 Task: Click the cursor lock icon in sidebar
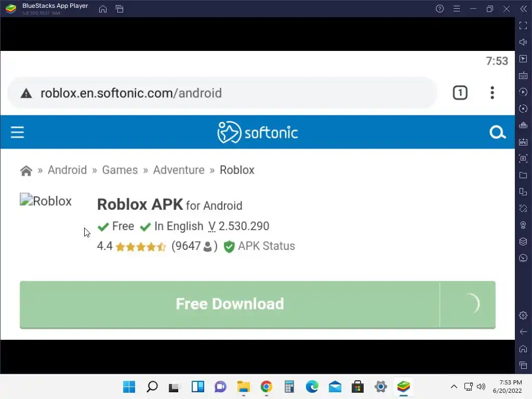523,59
